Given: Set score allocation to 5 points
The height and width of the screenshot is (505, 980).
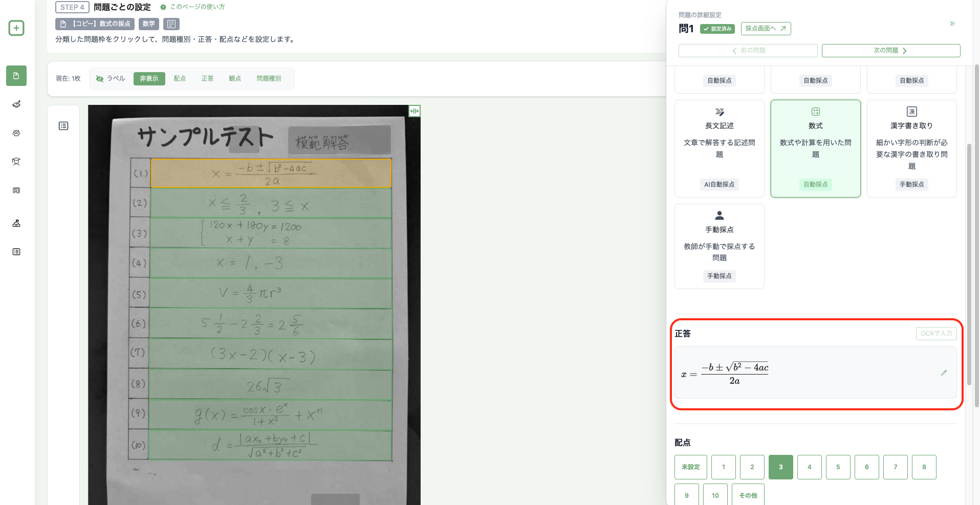Looking at the screenshot, I should pyautogui.click(x=838, y=467).
